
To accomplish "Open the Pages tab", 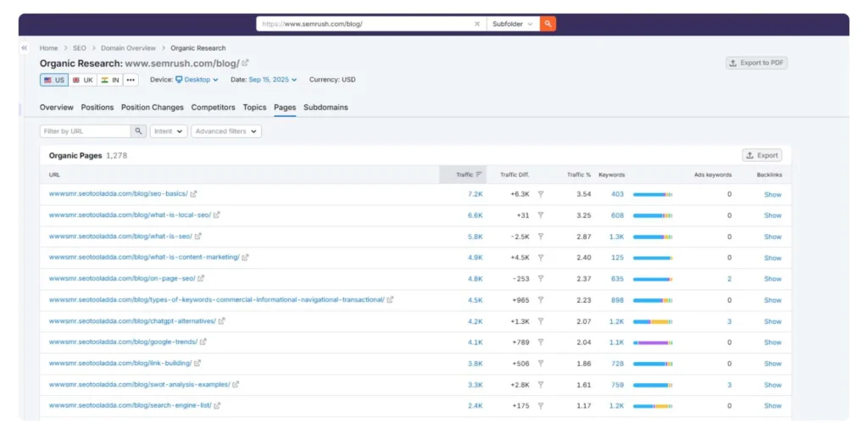I will tap(285, 108).
